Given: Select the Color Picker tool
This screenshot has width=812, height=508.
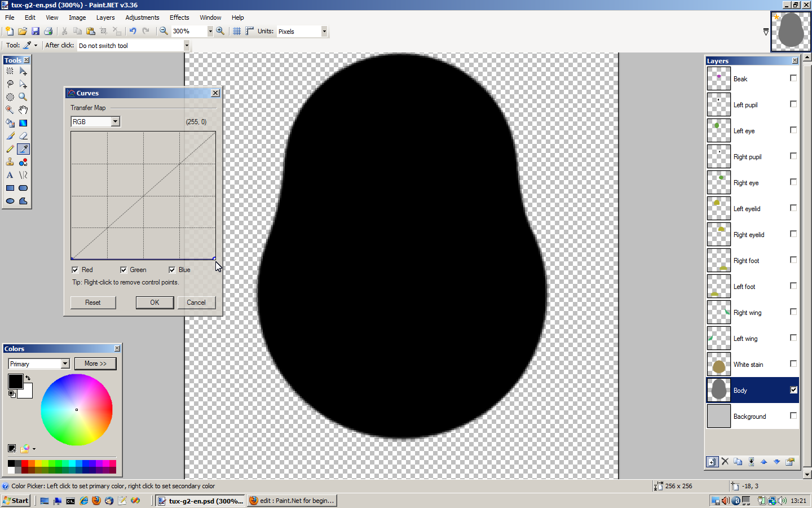Looking at the screenshot, I should 23,149.
